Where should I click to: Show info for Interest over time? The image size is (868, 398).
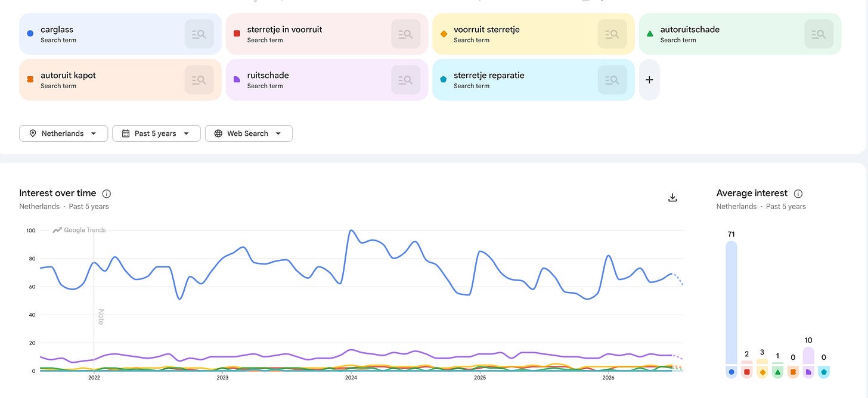pos(107,194)
